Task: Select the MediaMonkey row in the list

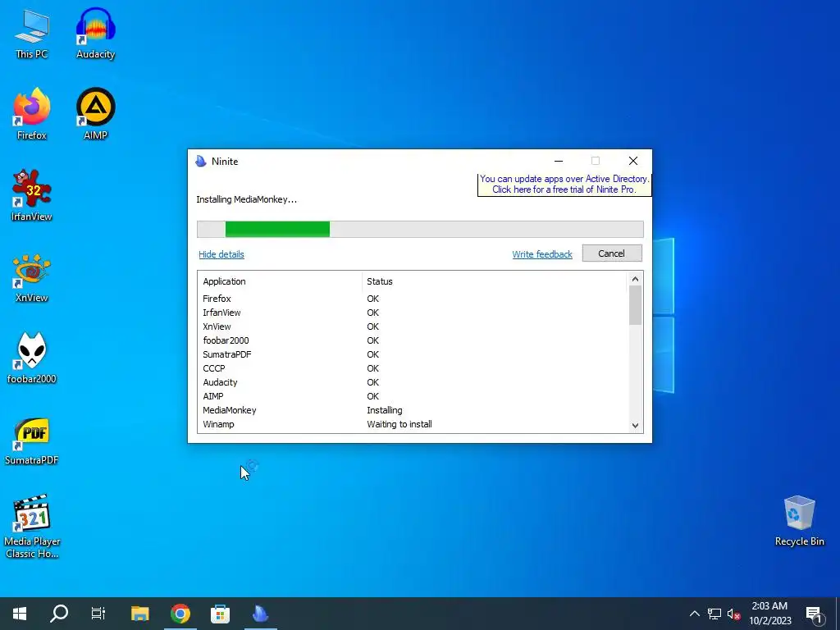Action: [413, 410]
